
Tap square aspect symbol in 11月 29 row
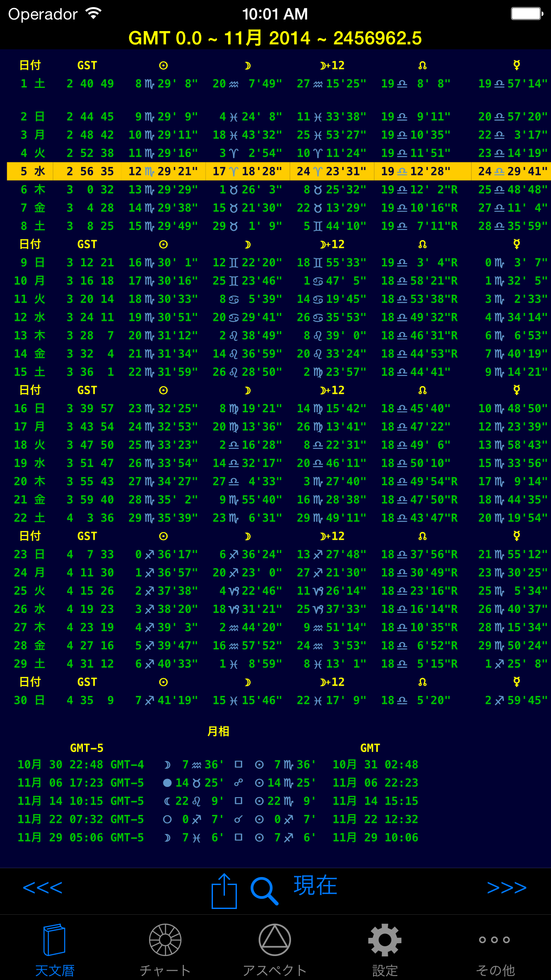tap(238, 838)
